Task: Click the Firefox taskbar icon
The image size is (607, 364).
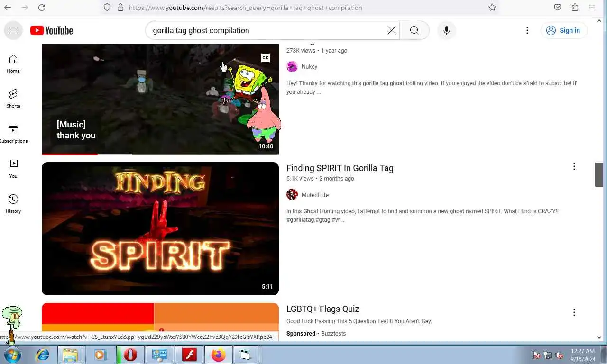Action: point(219,355)
